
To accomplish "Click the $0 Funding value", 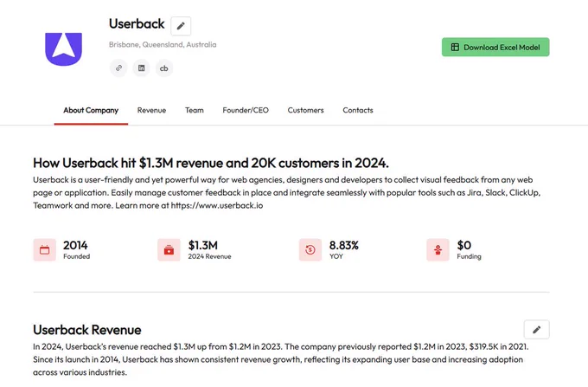I will click(463, 245).
